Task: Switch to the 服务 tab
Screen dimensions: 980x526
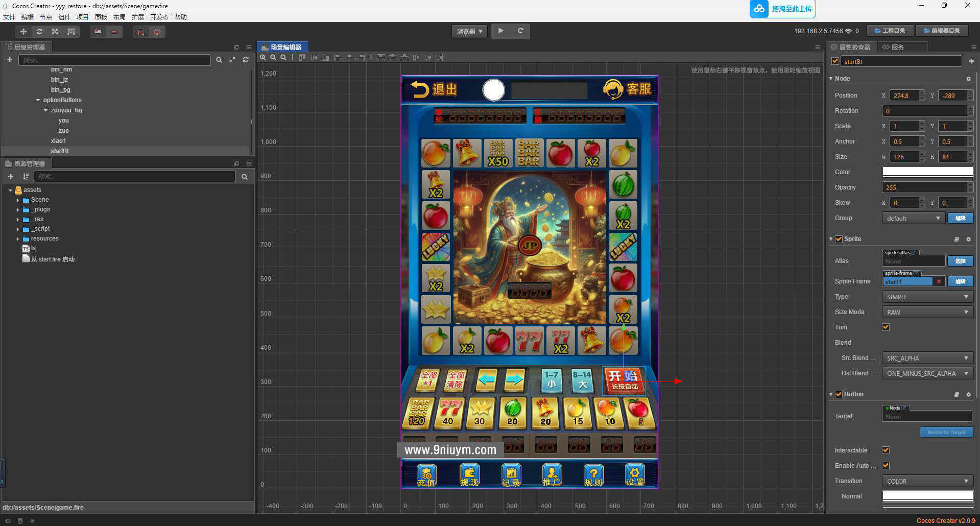Action: coord(897,47)
